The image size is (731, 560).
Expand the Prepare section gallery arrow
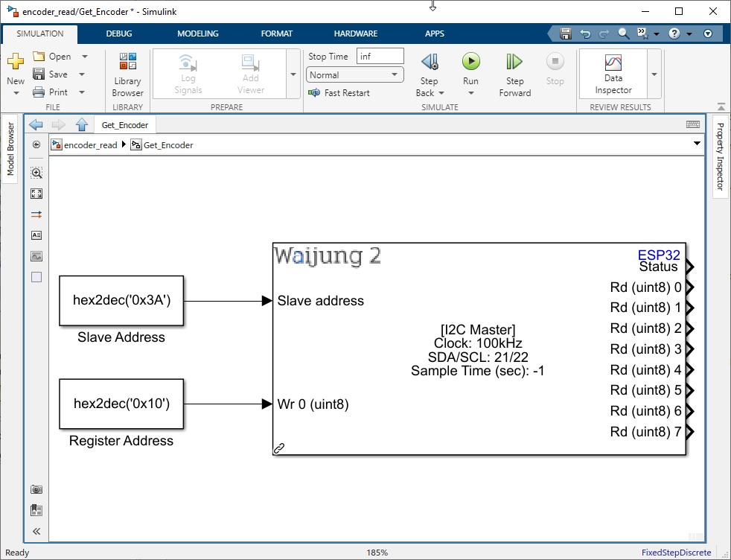(292, 74)
